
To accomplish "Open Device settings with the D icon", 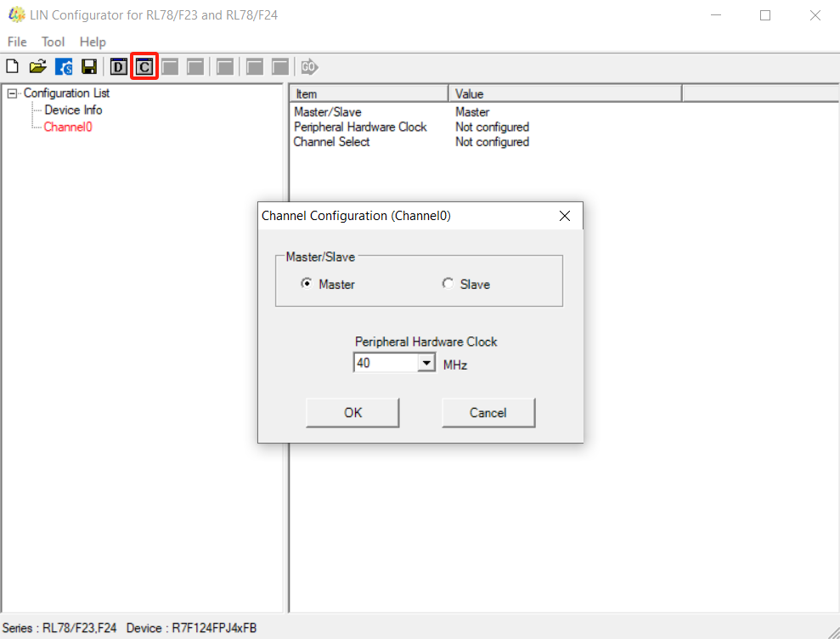I will point(119,66).
